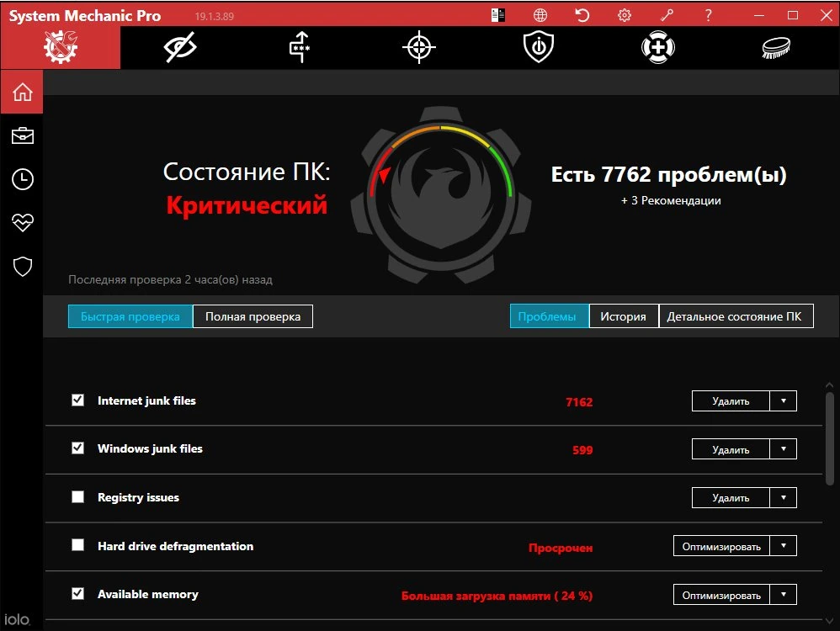Click the problems list scrollbar thumb
Viewport: 840px width, 631px height.
click(x=829, y=439)
